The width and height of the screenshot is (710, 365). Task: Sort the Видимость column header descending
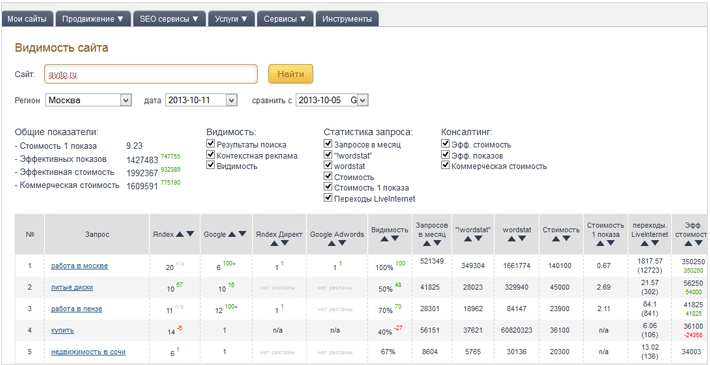click(395, 239)
